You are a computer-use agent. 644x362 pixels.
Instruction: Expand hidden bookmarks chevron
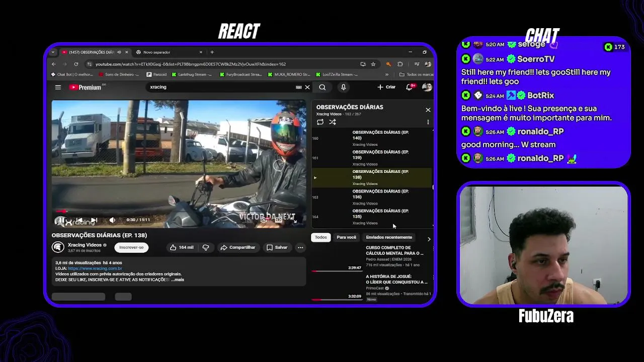(x=387, y=74)
